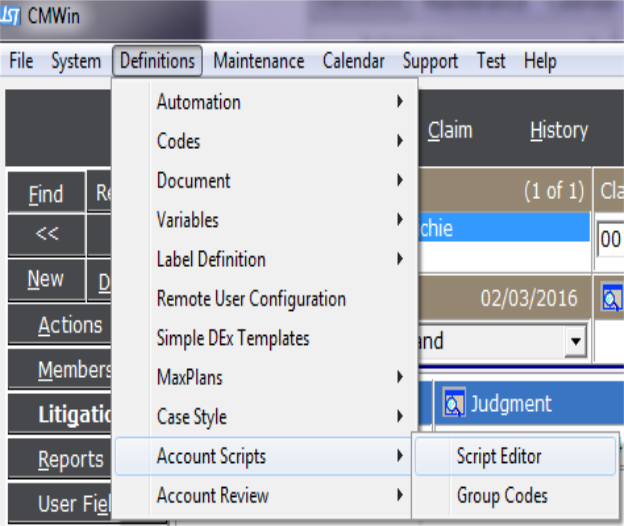Select Simple DEx Templates menu item
The width and height of the screenshot is (624, 526).
click(233, 338)
